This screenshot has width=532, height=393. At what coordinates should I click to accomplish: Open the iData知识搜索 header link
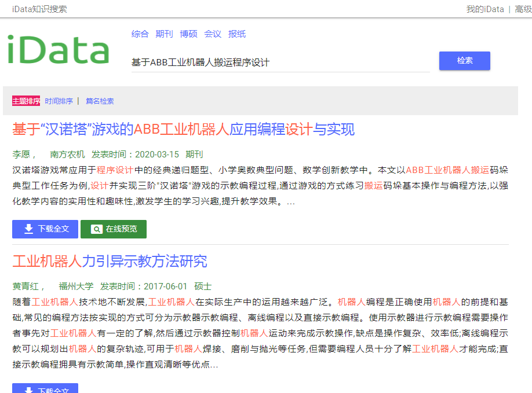click(39, 9)
